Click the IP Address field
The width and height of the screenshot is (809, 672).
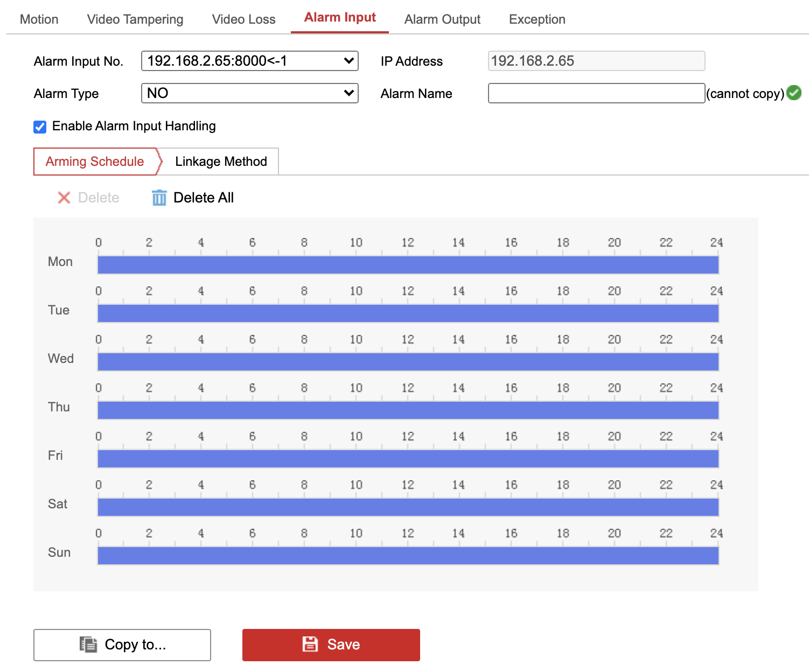pyautogui.click(x=596, y=61)
